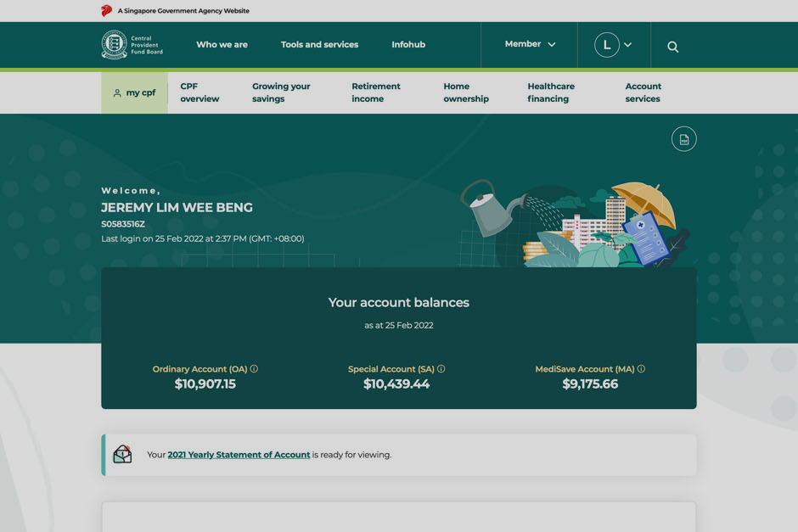Image resolution: width=798 pixels, height=532 pixels.
Task: Click MediSave balance $9,175.66
Action: (x=590, y=384)
